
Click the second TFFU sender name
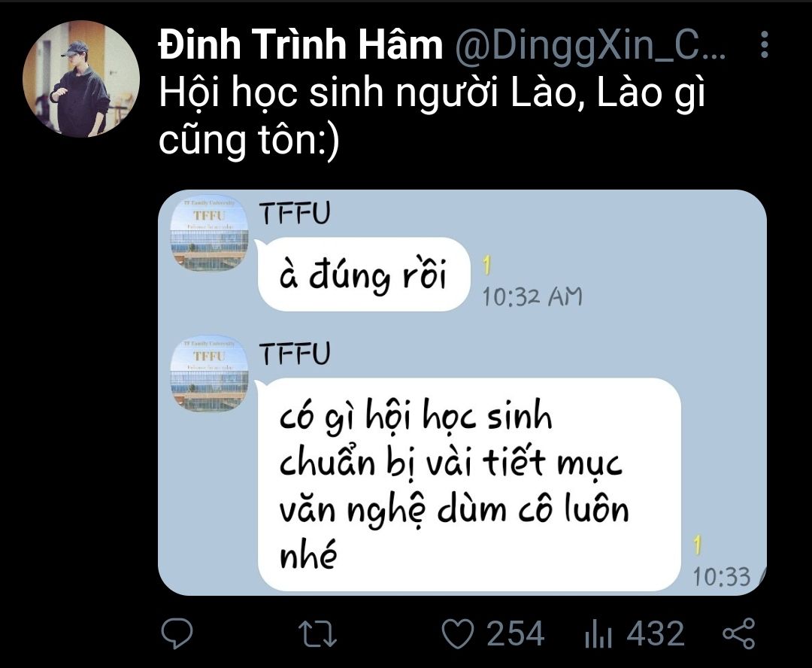[x=295, y=354]
